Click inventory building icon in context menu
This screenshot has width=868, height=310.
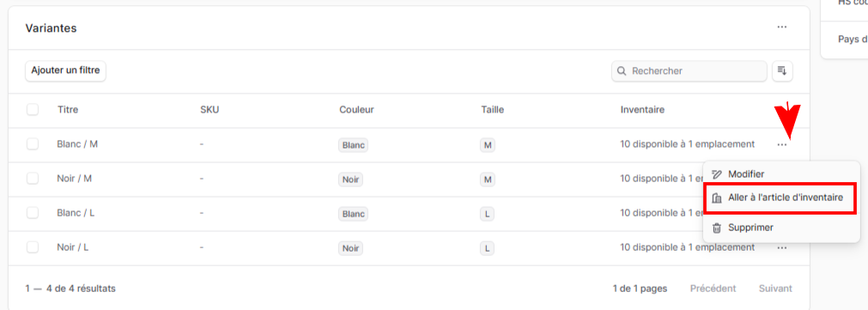[717, 198]
